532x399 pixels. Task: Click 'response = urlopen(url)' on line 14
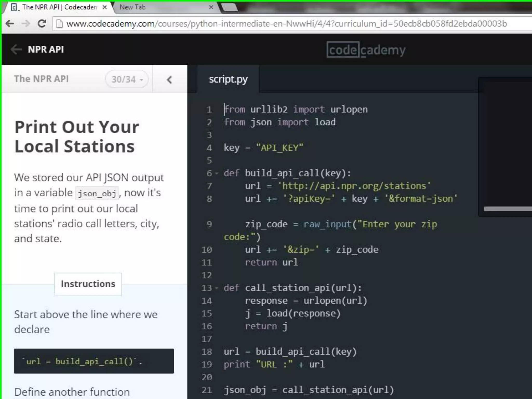[306, 301]
